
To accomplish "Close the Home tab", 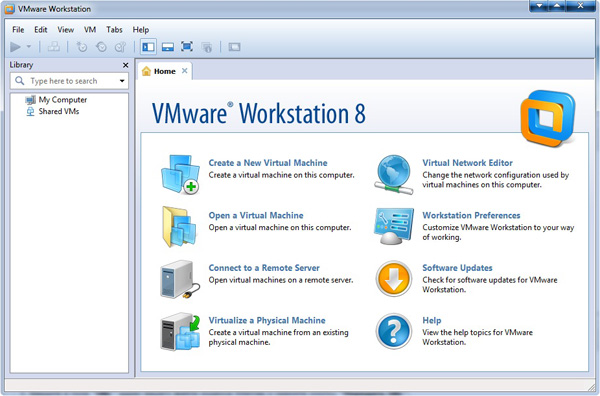I will (x=184, y=71).
